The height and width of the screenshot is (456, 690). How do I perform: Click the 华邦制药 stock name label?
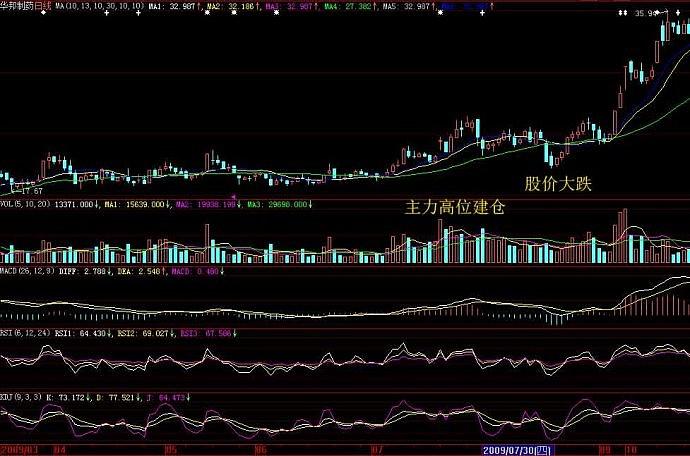click(17, 7)
